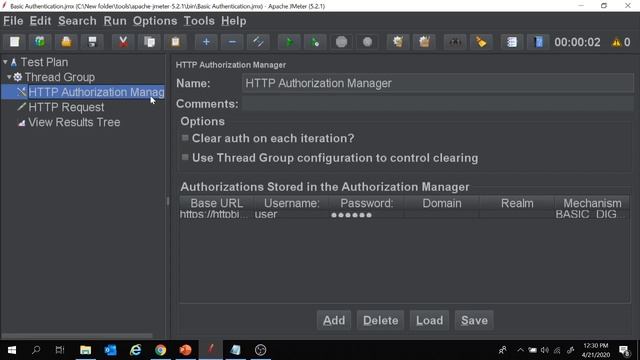Open the Options menu
This screenshot has height=360, width=640.
pos(155,21)
